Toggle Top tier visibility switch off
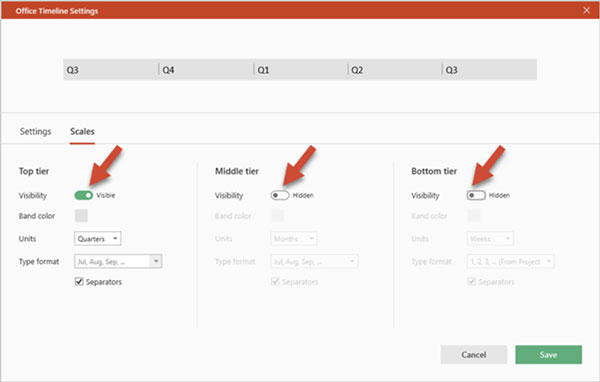The width and height of the screenshot is (600, 382). coord(83,195)
